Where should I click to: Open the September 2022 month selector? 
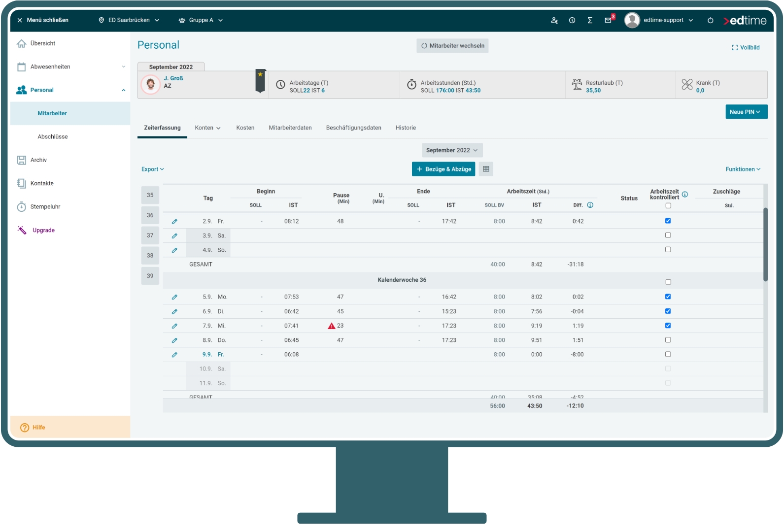tap(452, 150)
